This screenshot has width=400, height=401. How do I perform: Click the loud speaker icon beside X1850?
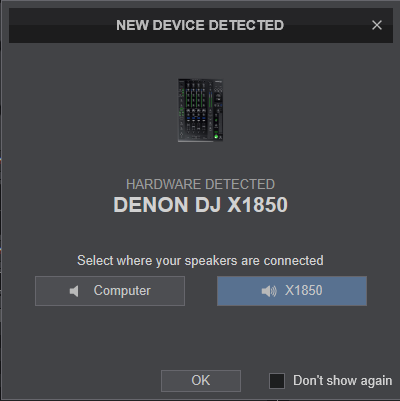(269, 291)
